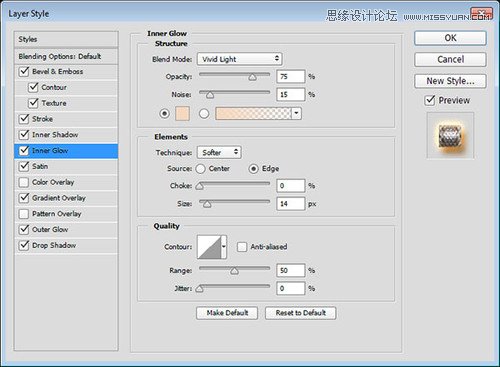Open the Technique dropdown

pos(219,152)
